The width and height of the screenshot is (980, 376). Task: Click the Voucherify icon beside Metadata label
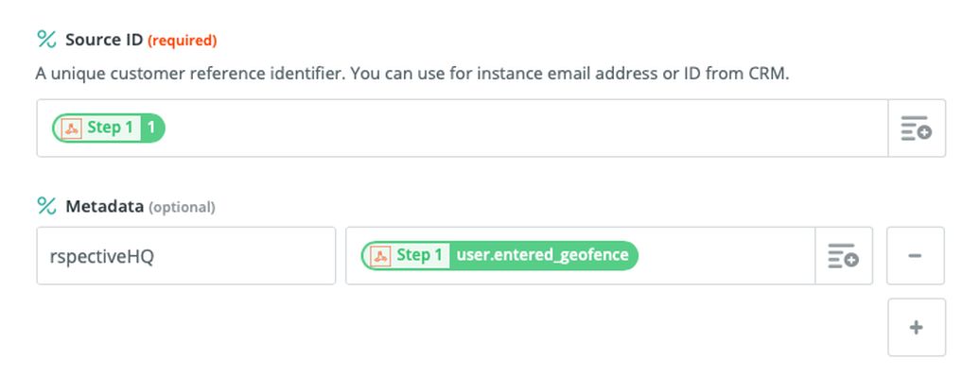point(47,206)
